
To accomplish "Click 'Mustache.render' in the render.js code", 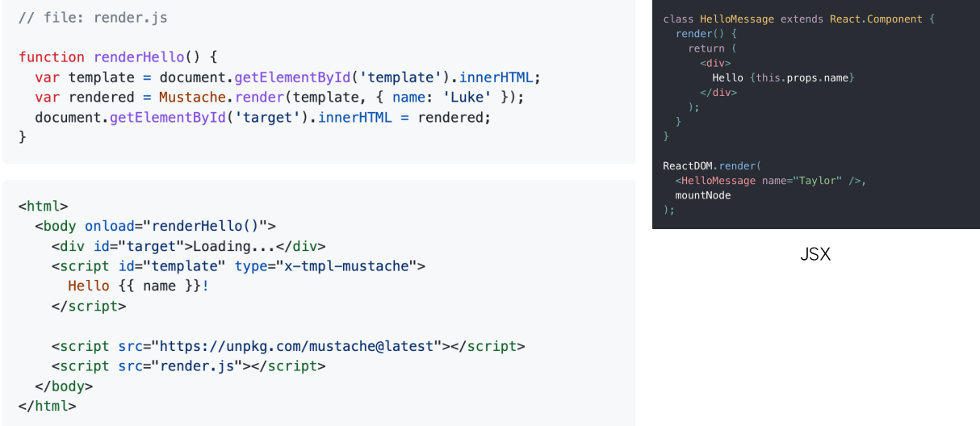I will click(221, 98).
